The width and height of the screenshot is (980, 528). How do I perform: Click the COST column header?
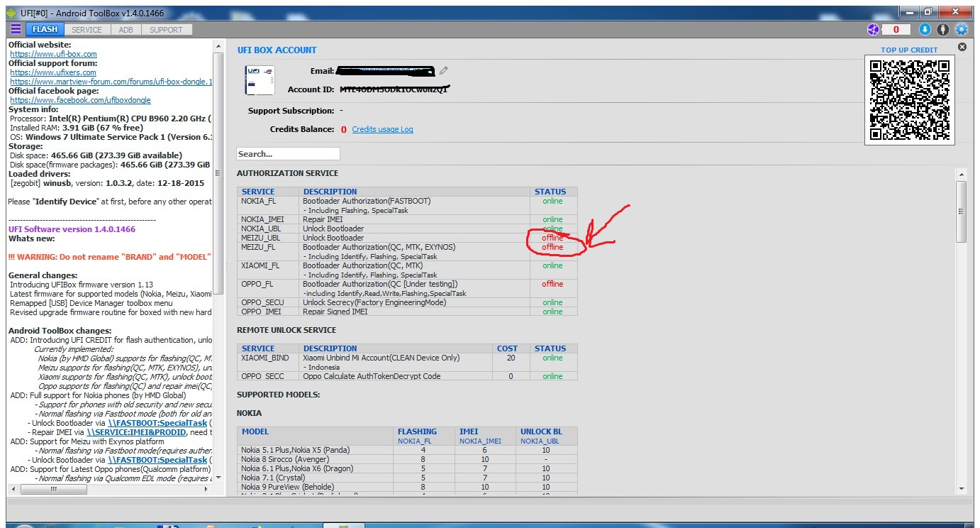[x=508, y=348]
